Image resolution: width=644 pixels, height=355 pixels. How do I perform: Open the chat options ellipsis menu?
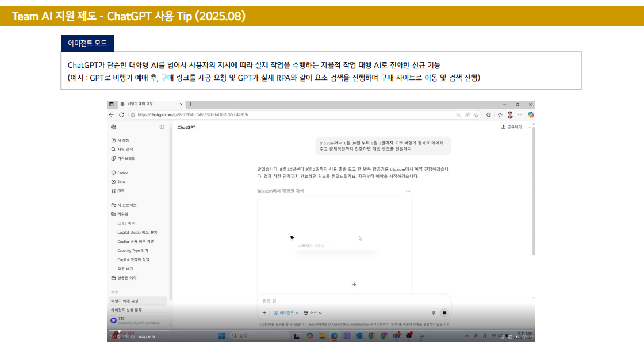[530, 127]
